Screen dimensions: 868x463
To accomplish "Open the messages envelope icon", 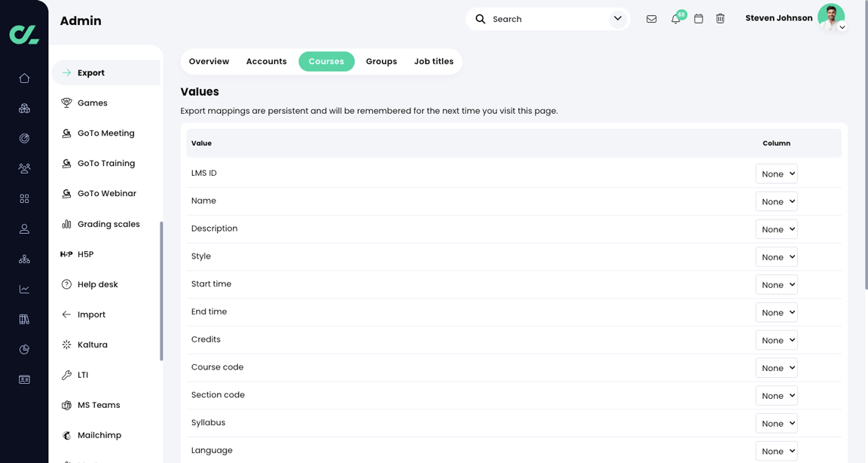I will pos(652,18).
